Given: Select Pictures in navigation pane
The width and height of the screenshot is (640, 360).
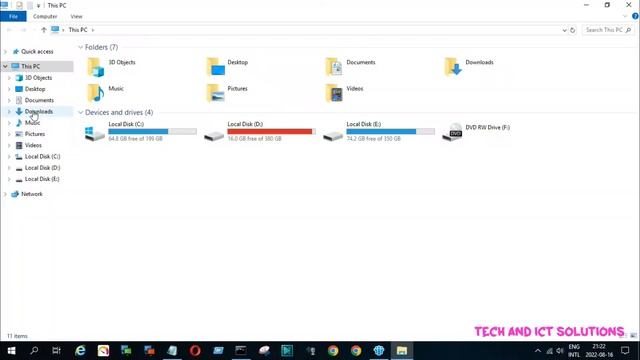Looking at the screenshot, I should tap(35, 134).
